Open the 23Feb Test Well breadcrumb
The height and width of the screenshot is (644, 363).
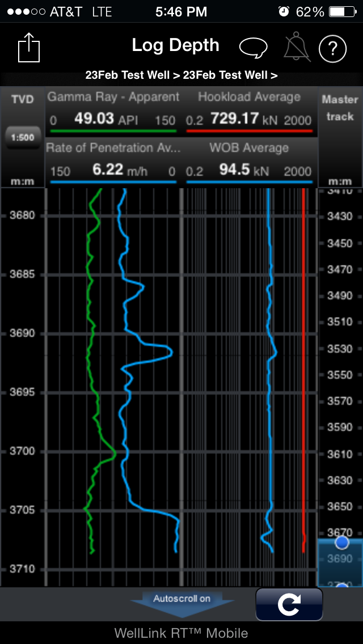pos(181,75)
